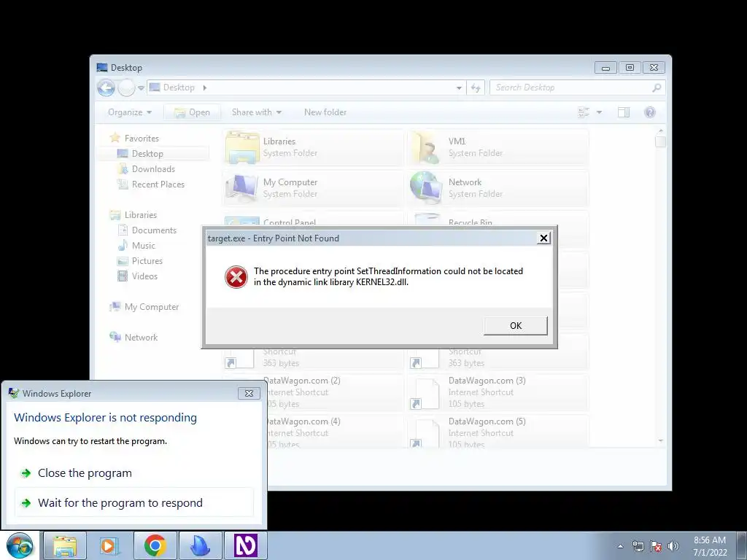Launch Windows Media Player from taskbar
The height and width of the screenshot is (560, 747).
[109, 545]
